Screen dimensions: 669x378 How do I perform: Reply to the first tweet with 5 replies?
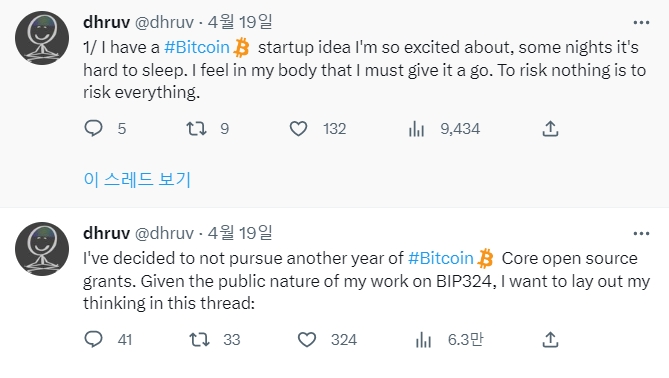pos(93,128)
